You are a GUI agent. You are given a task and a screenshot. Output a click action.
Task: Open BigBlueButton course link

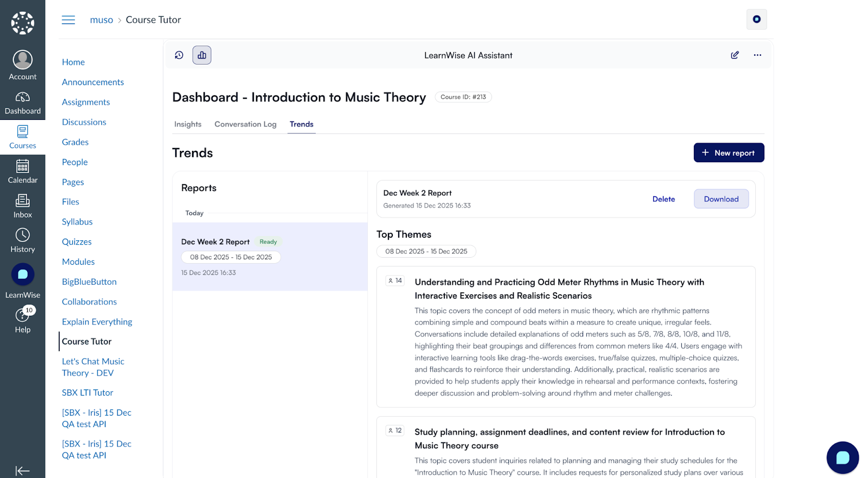tap(89, 282)
